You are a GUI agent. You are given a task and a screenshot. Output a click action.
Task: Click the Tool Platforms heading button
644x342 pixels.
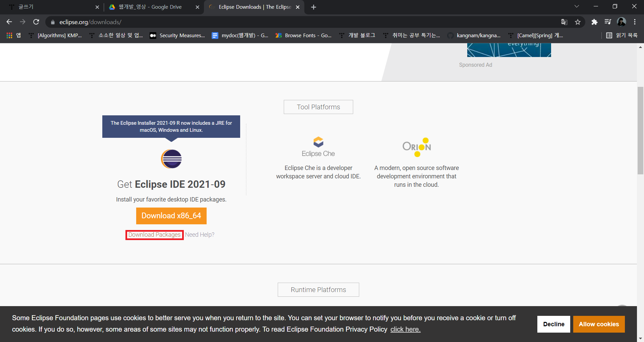coord(318,107)
